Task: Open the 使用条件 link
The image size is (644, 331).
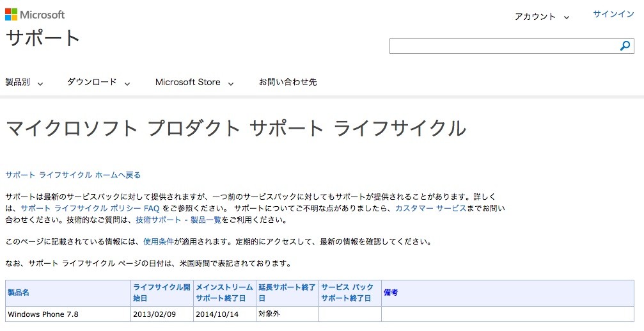Action: coord(158,242)
